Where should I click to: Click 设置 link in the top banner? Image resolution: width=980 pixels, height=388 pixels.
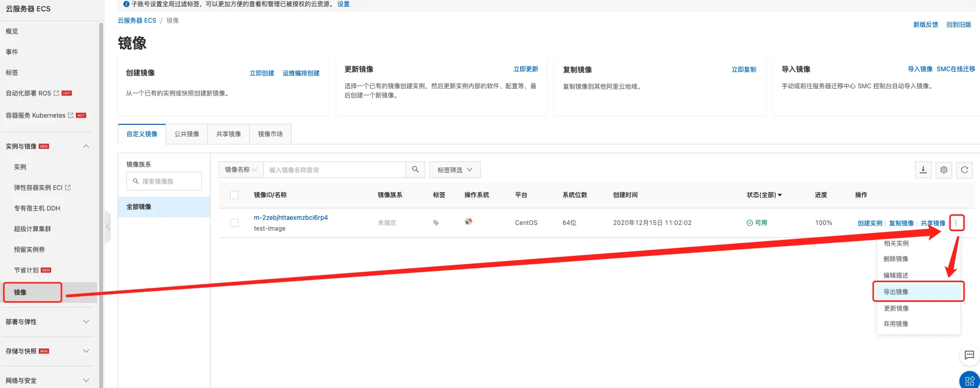[x=343, y=4]
